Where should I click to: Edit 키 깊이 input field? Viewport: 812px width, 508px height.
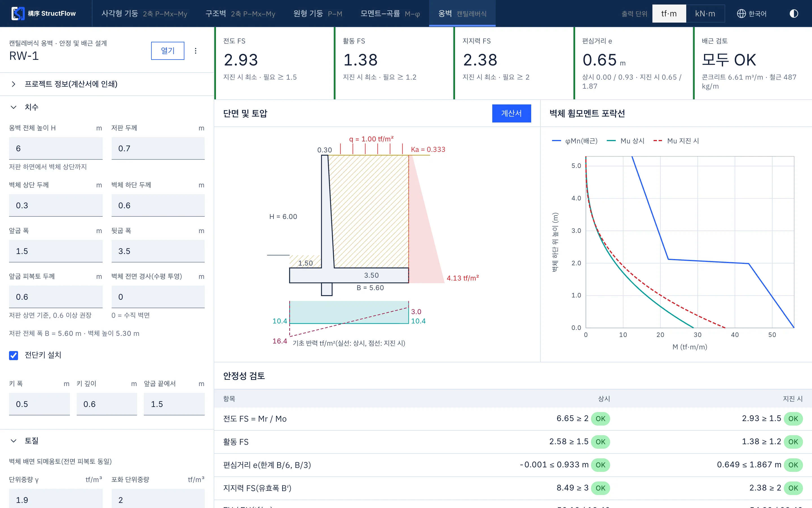[x=107, y=404]
